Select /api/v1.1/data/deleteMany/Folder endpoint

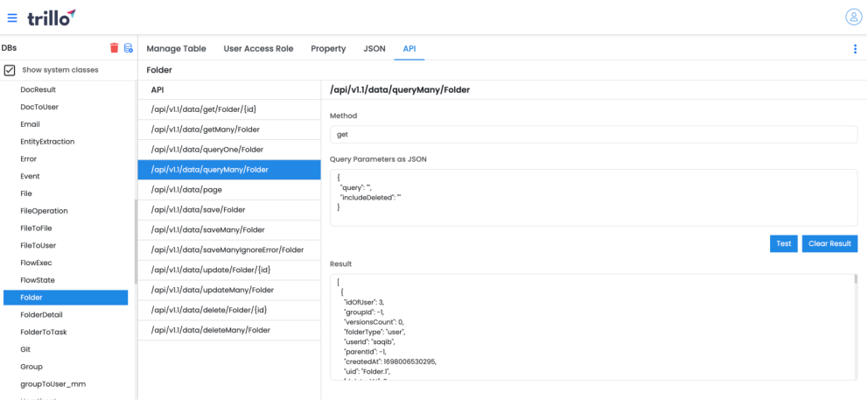229,330
